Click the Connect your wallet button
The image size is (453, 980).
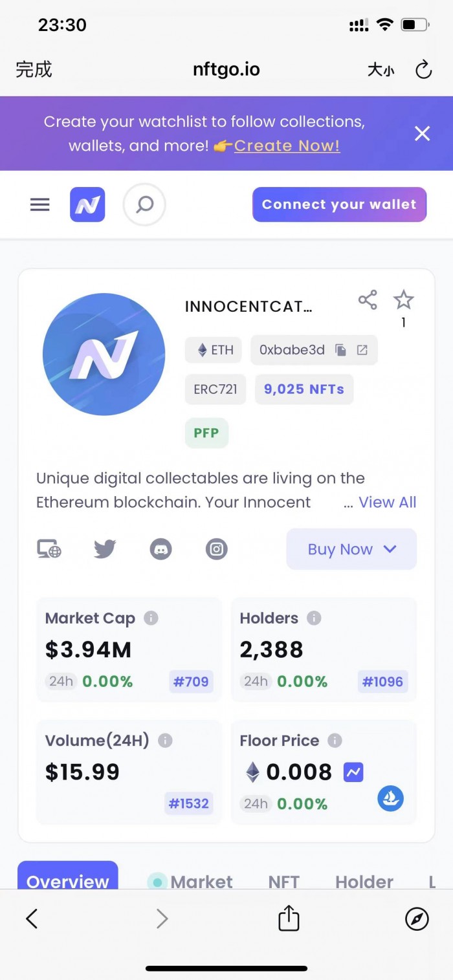coord(339,204)
